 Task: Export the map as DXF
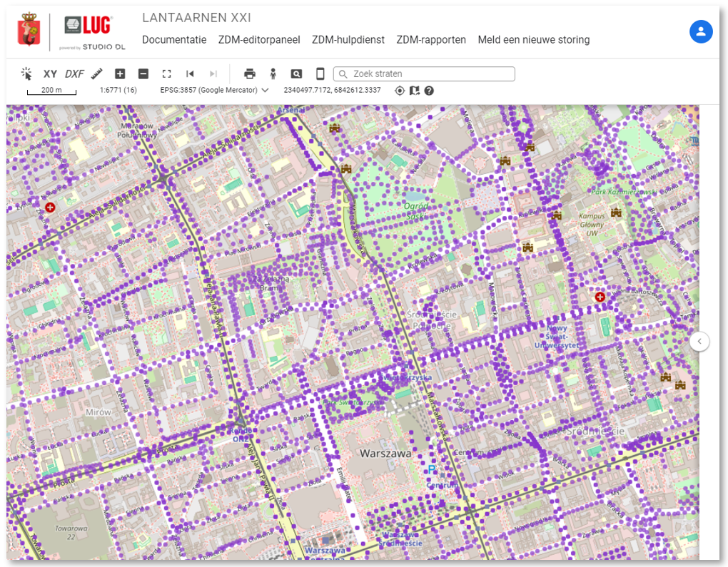74,73
